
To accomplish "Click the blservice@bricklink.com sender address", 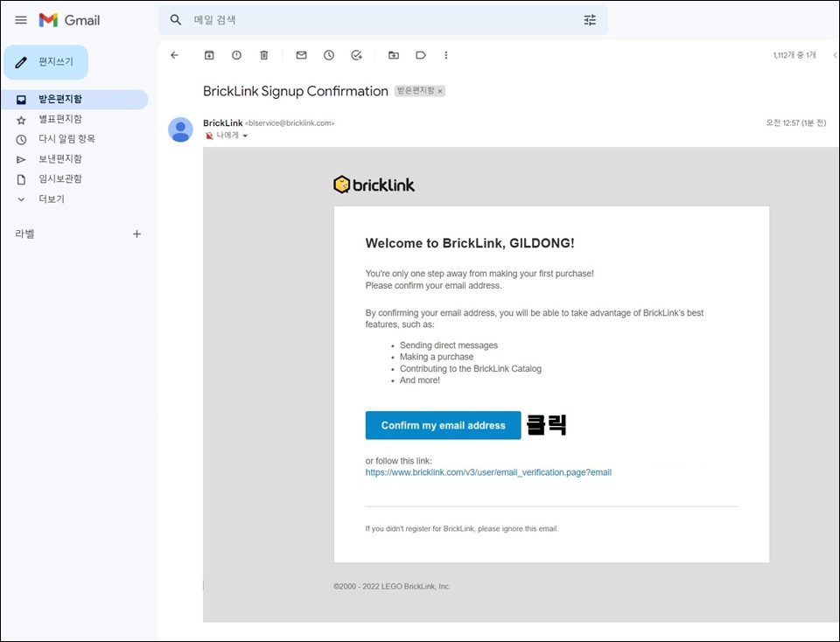I will pyautogui.click(x=290, y=123).
